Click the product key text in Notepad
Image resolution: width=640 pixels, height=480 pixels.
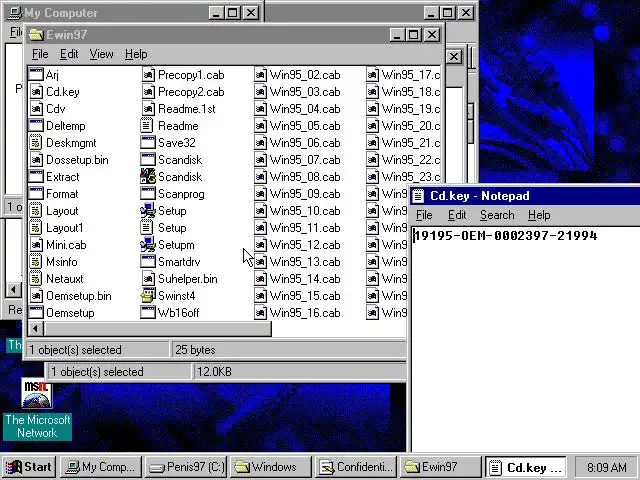(x=505, y=236)
